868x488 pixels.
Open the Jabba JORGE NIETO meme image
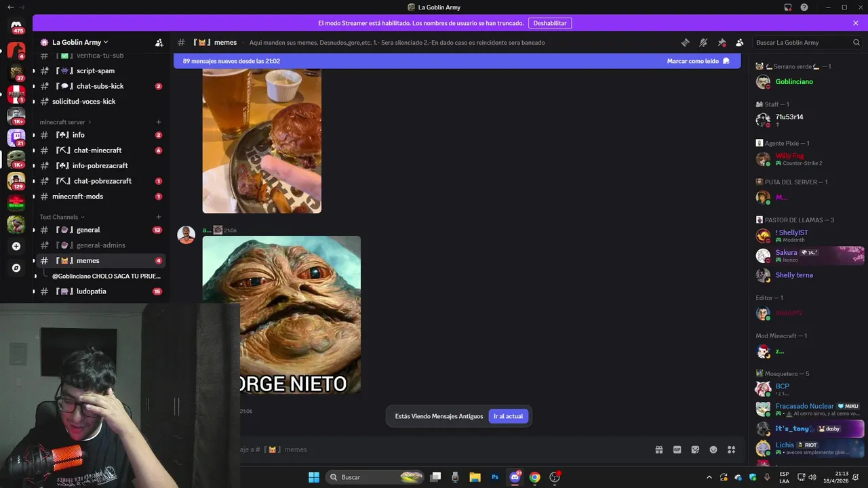coord(281,315)
